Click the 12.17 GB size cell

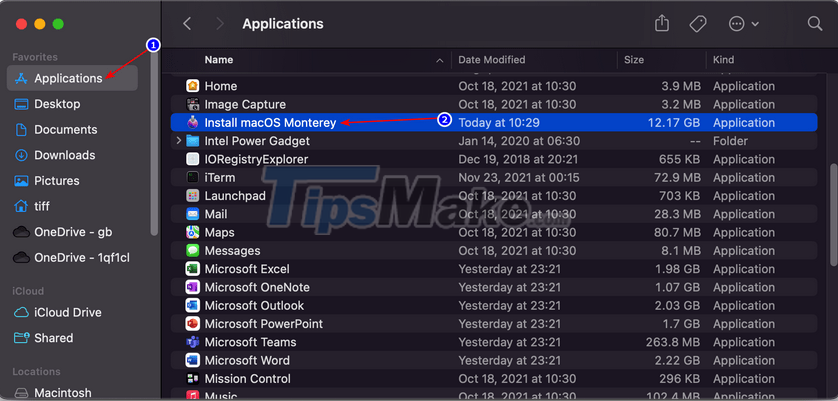pos(674,122)
